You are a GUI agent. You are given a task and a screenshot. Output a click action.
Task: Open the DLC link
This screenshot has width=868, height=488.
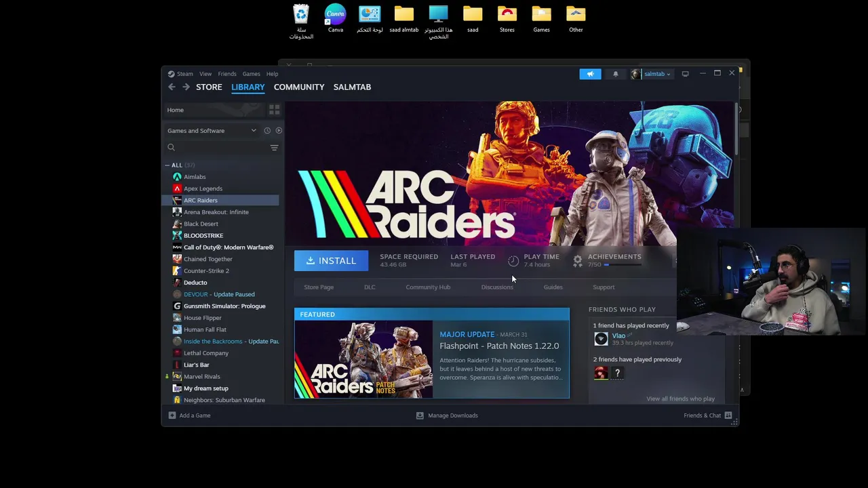370,287
